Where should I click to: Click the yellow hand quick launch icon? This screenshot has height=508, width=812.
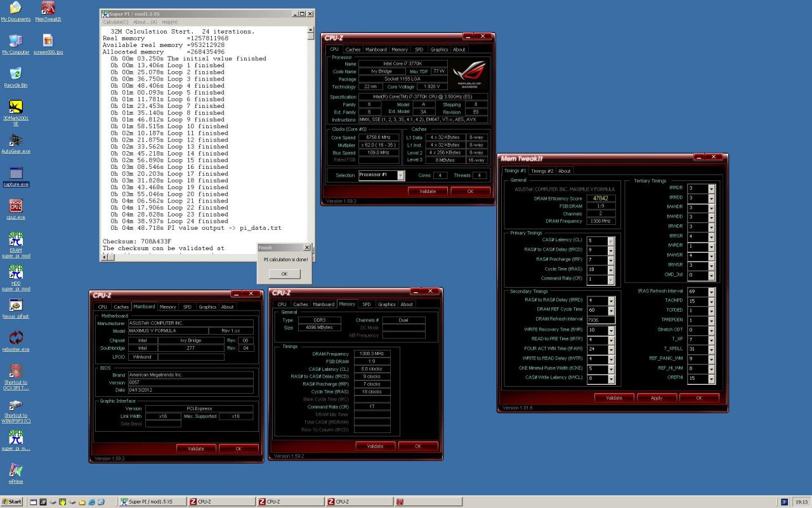[x=63, y=502]
